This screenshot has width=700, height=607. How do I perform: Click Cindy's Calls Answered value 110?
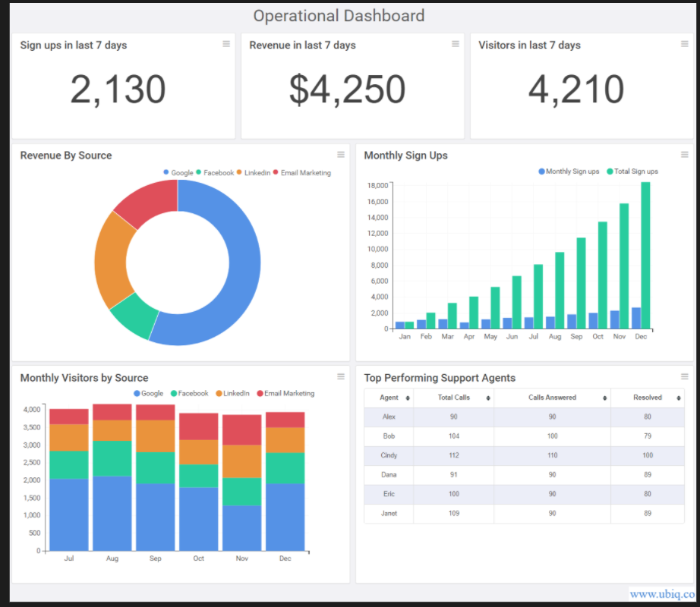(552, 455)
